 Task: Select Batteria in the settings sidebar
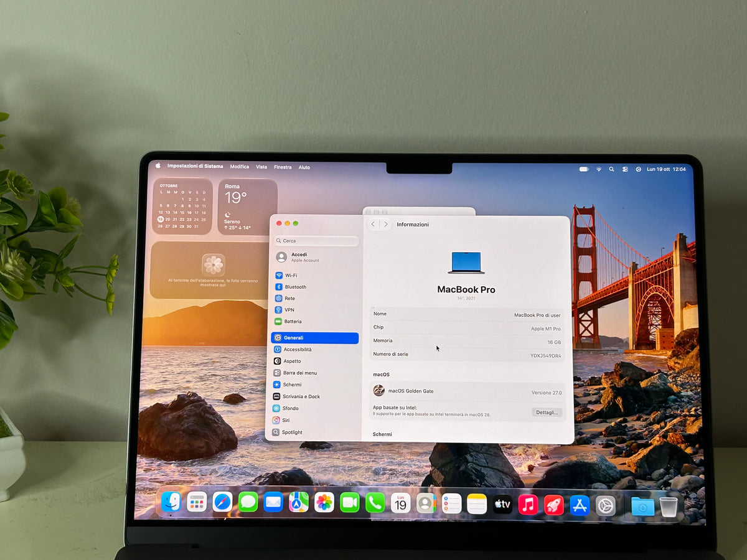[315, 322]
